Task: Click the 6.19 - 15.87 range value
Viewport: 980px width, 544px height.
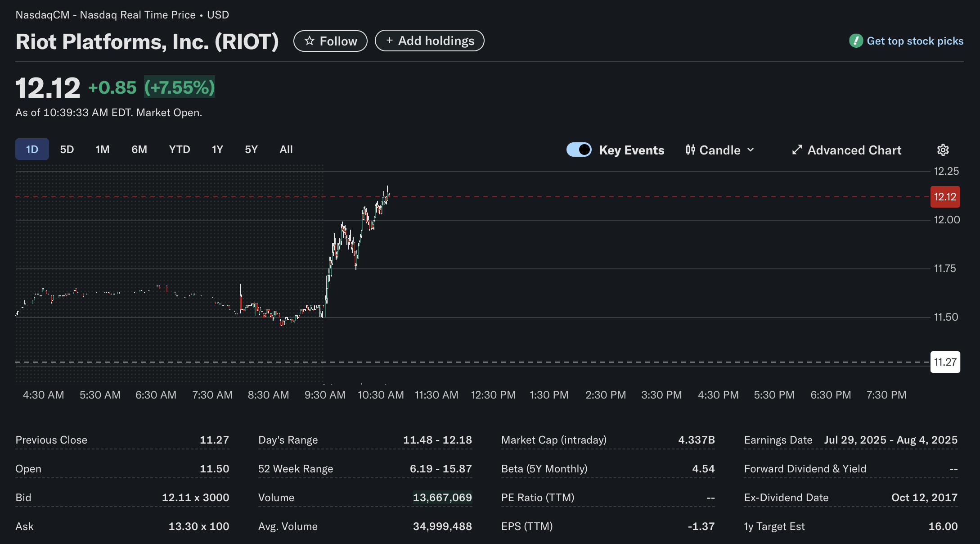Action: point(441,469)
